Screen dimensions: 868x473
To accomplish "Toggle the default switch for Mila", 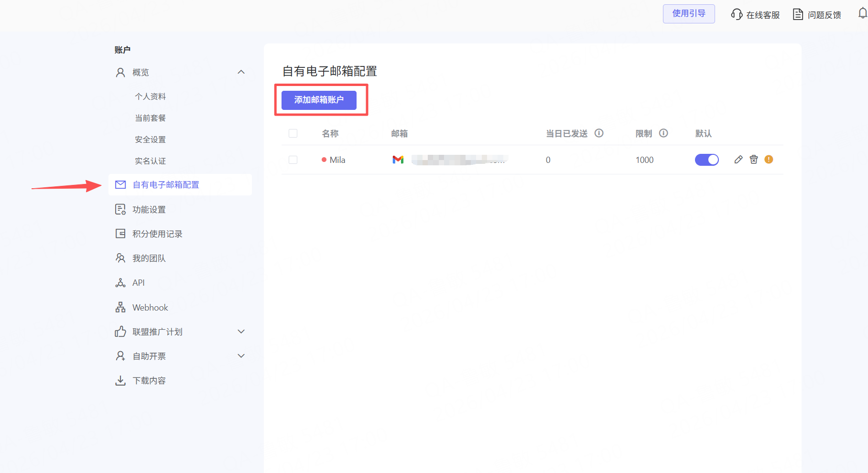I will click(x=706, y=160).
